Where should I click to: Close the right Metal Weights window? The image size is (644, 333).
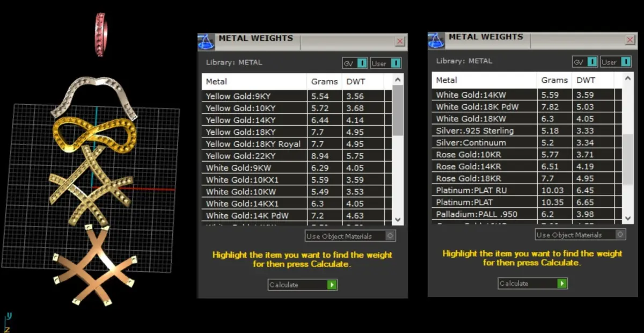coord(631,40)
